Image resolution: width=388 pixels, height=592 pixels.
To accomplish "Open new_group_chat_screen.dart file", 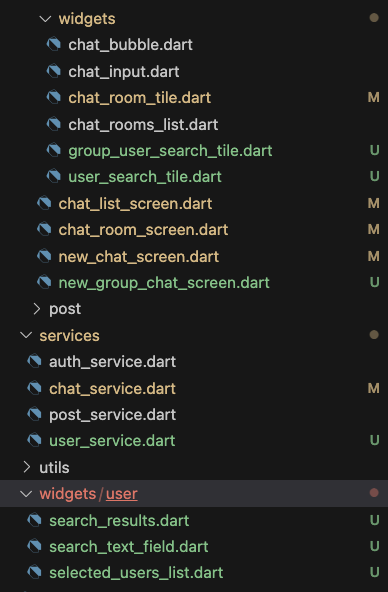I will pyautogui.click(x=164, y=282).
